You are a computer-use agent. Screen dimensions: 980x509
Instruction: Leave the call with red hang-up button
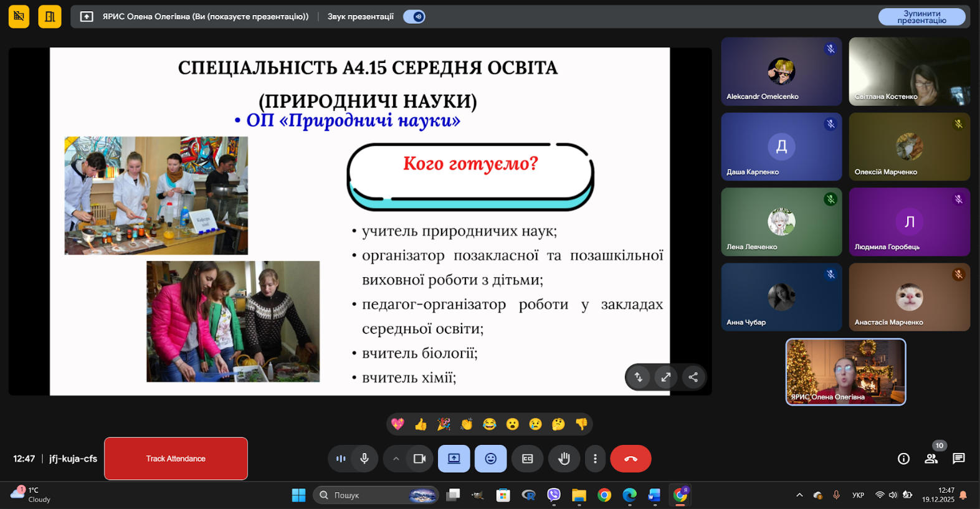[630, 459]
